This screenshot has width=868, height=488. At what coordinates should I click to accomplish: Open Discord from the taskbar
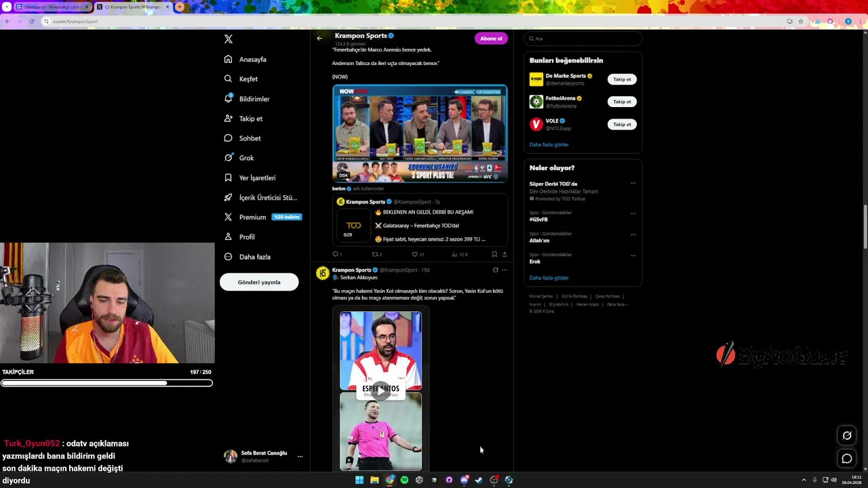tap(464, 480)
